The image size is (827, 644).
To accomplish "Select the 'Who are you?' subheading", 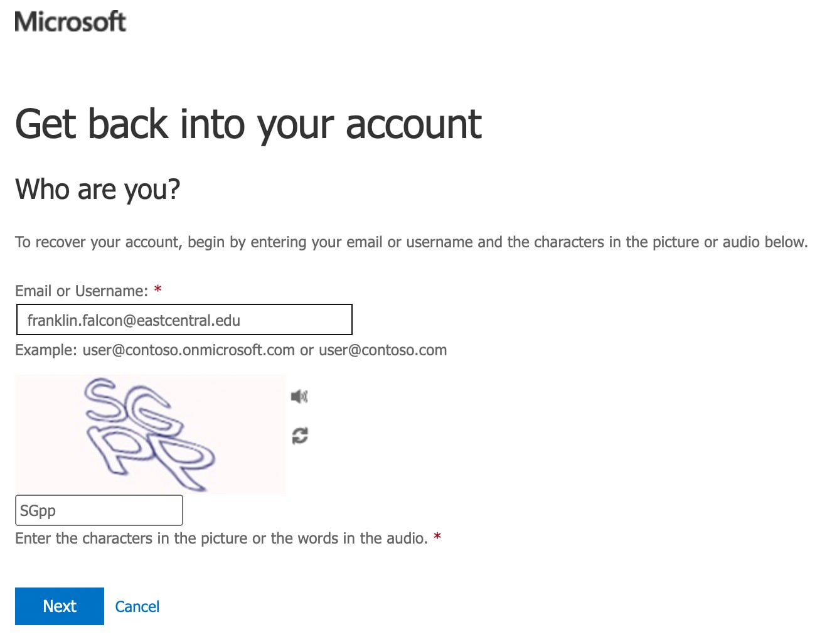I will click(x=98, y=190).
